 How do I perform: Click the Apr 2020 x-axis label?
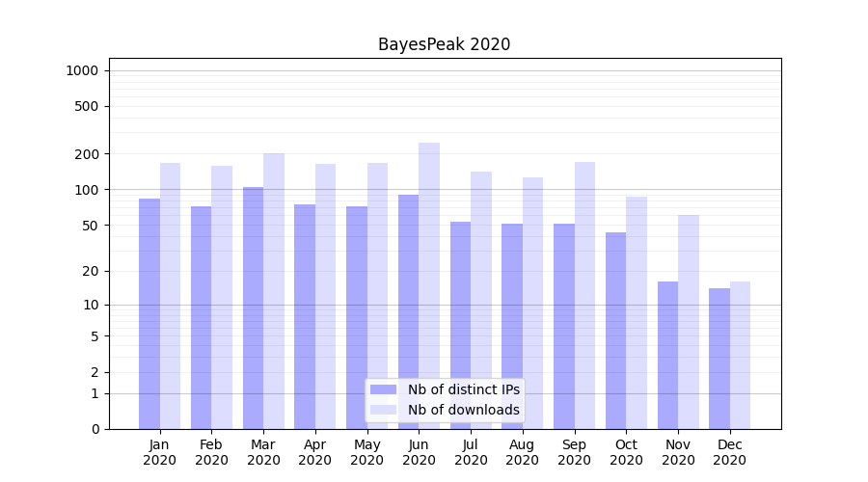tap(315, 452)
